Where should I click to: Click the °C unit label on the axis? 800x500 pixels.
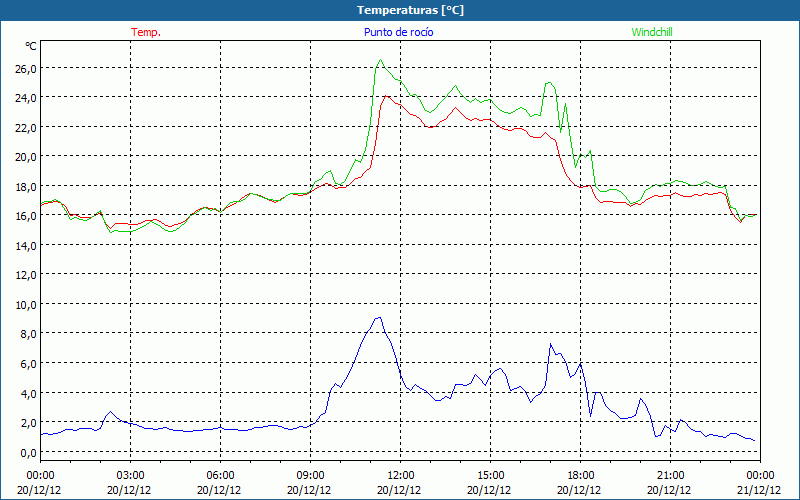[x=31, y=46]
